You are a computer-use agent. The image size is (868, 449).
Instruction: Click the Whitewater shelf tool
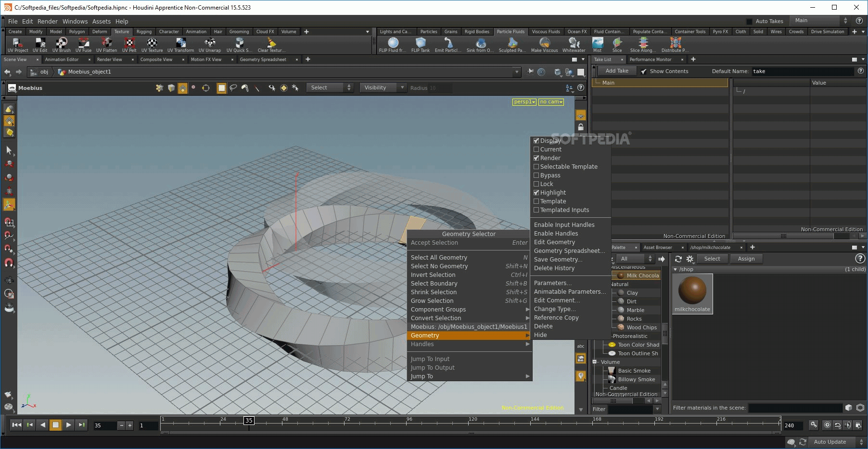pos(574,45)
